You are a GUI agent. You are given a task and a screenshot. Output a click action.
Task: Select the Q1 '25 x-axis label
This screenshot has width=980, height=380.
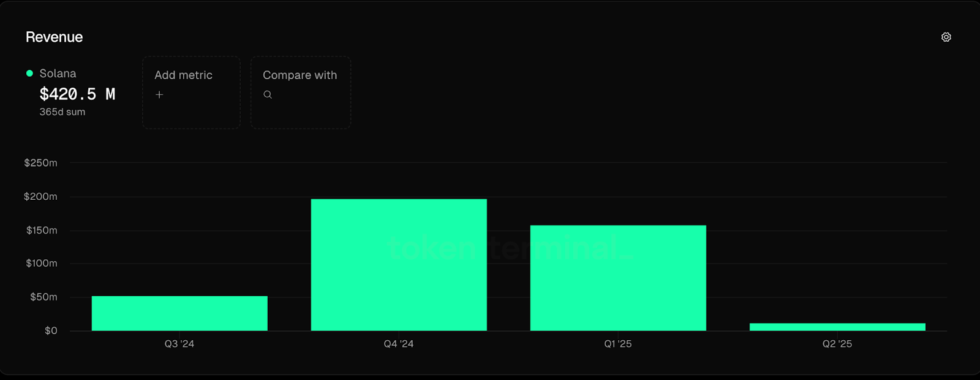coord(618,344)
